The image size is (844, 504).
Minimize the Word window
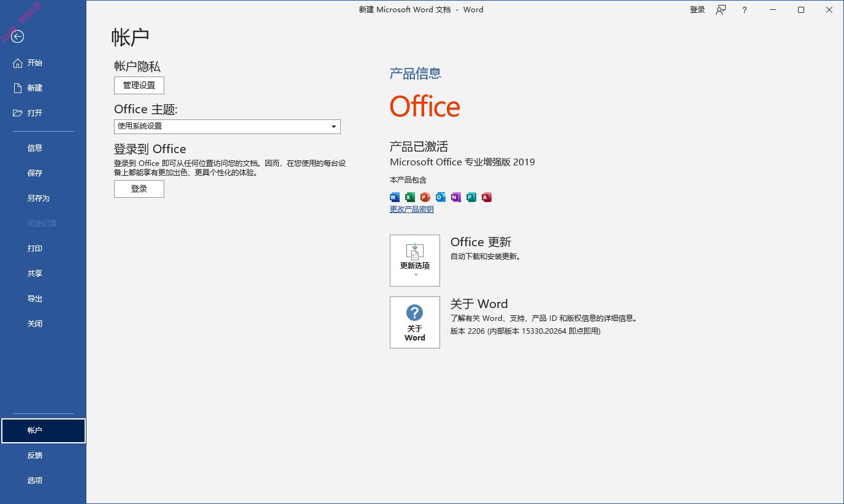[773, 10]
